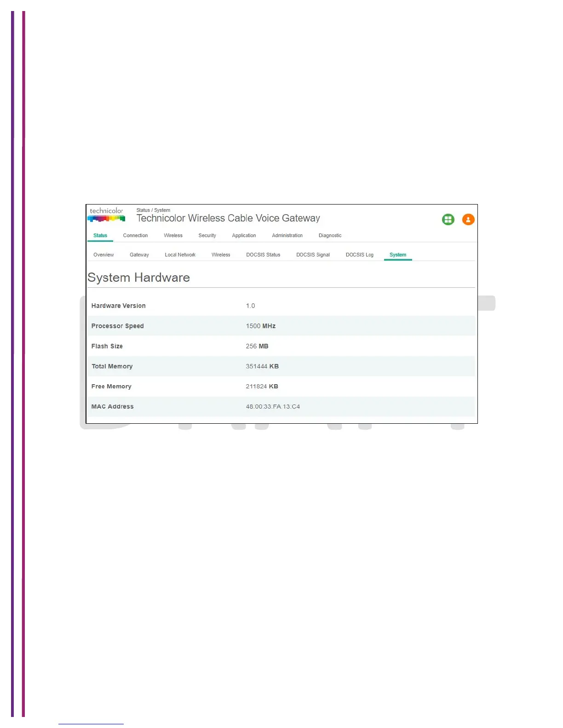The width and height of the screenshot is (563, 728).
Task: Select the MAC Address label
Action: (x=112, y=407)
